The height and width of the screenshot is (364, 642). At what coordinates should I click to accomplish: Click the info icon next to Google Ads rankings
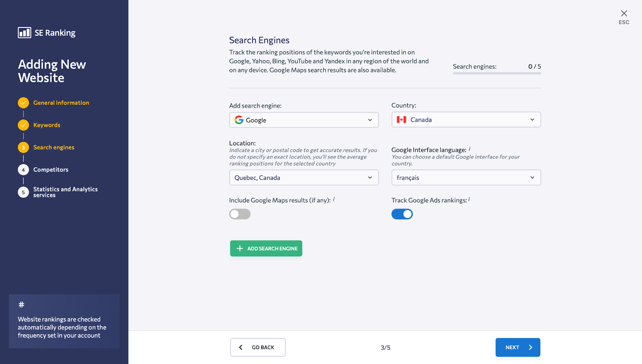click(469, 199)
